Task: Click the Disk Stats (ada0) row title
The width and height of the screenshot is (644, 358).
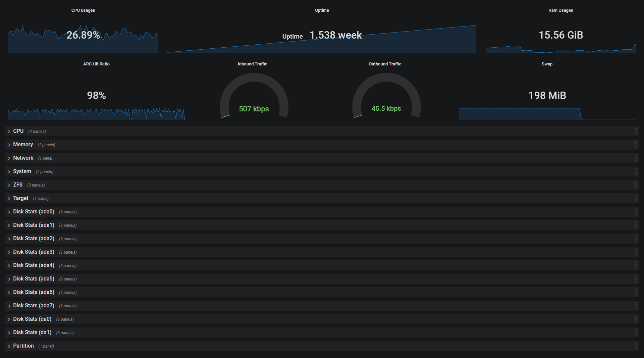Action: [34, 212]
